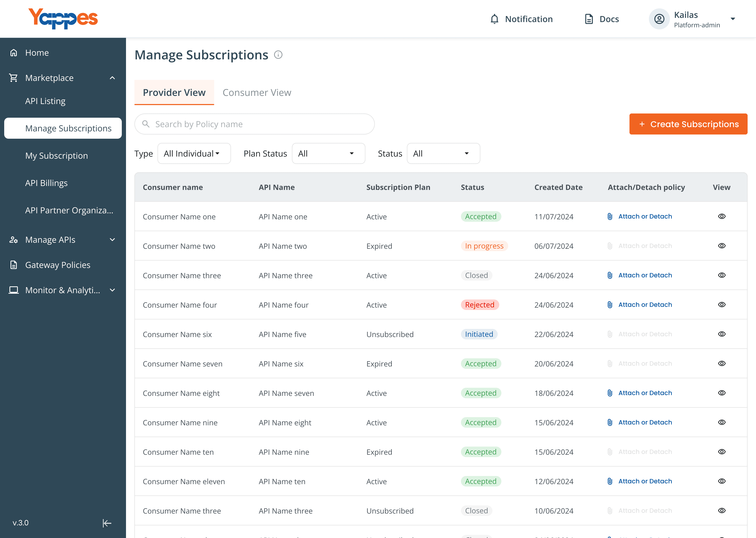
Task: Collapse the sidebar using the arrow icon
Action: click(107, 523)
